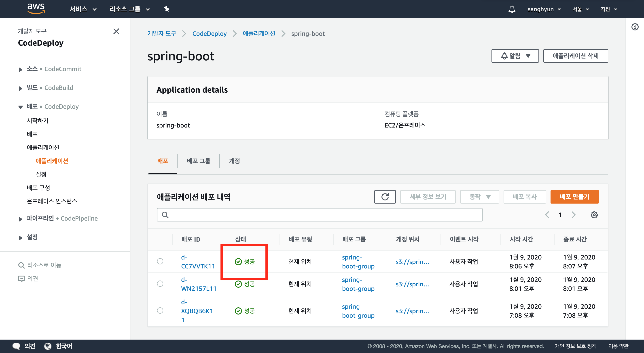This screenshot has height=353, width=644.
Task: Go to next page arrow in pagination
Action: click(574, 215)
